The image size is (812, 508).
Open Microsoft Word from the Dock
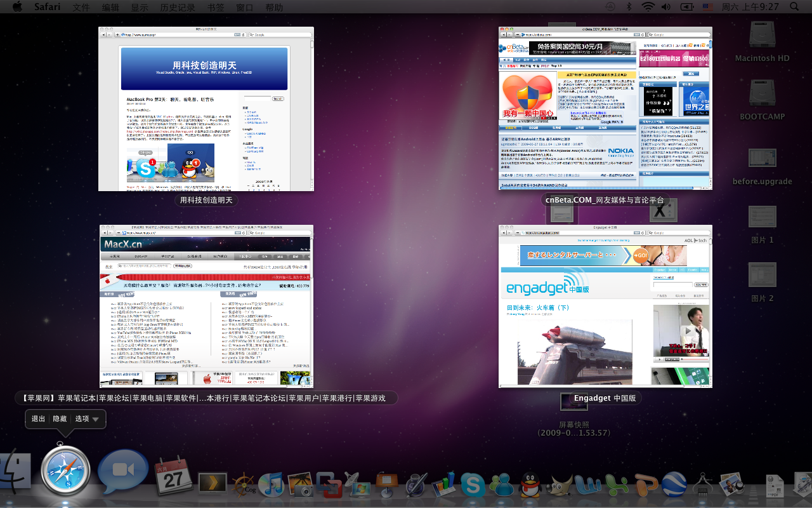point(588,484)
